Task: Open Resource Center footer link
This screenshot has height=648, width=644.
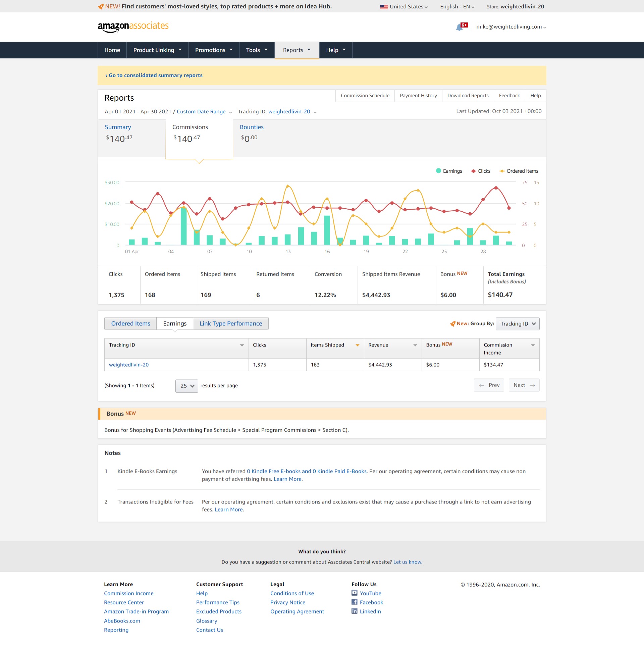Action: tap(124, 602)
